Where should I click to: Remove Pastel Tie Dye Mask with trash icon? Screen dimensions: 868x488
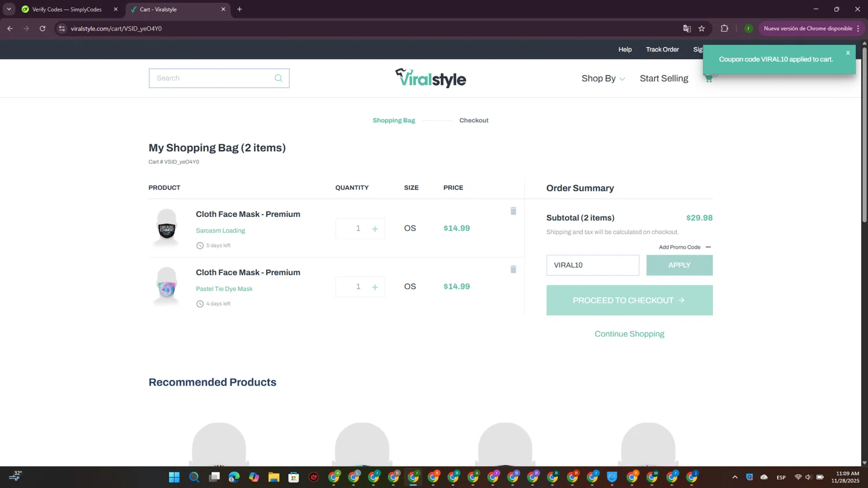pos(513,269)
